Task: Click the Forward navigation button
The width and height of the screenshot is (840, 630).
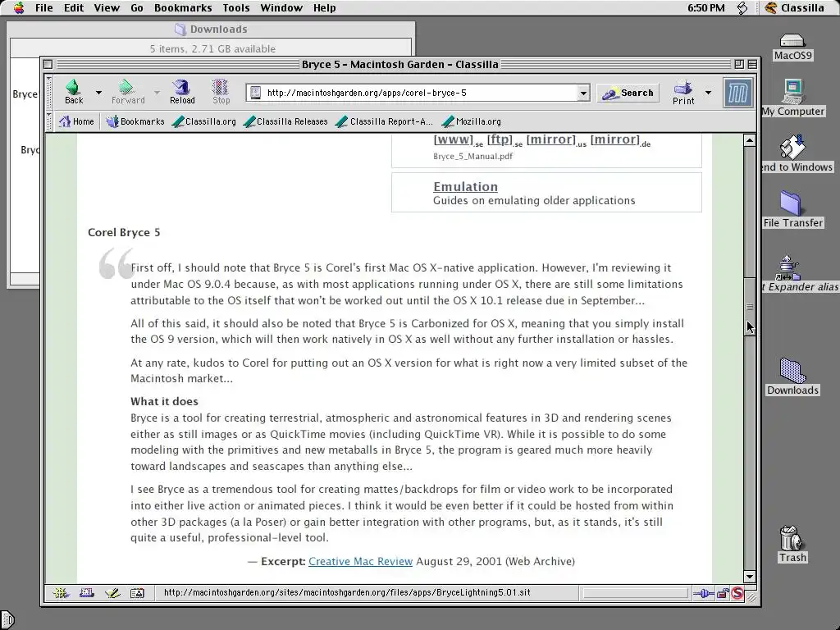Action: coord(127,92)
